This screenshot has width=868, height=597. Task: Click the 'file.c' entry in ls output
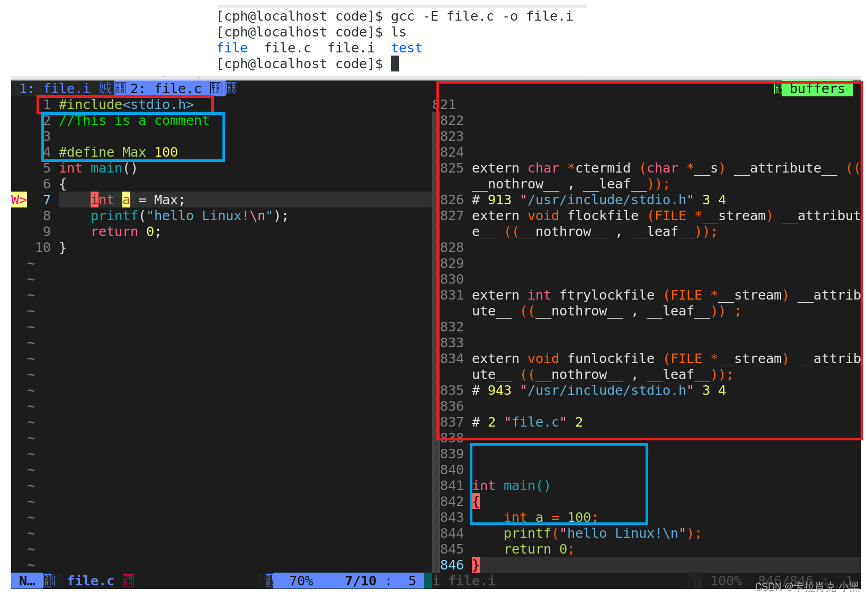point(288,48)
